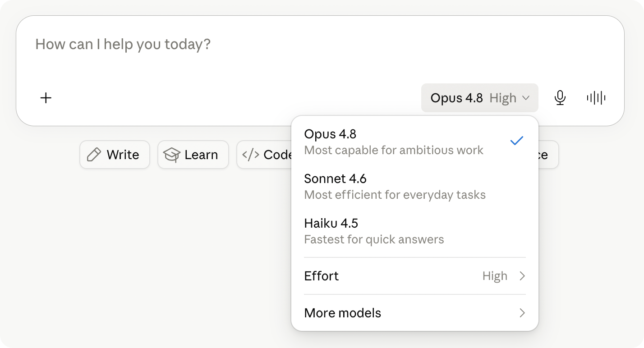The image size is (644, 348).
Task: Start dictation with the microphone icon
Action: (x=560, y=98)
